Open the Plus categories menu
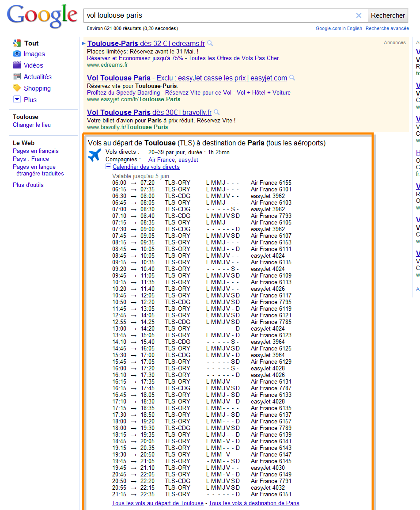Viewport: 420px width, 510px height. (30, 99)
